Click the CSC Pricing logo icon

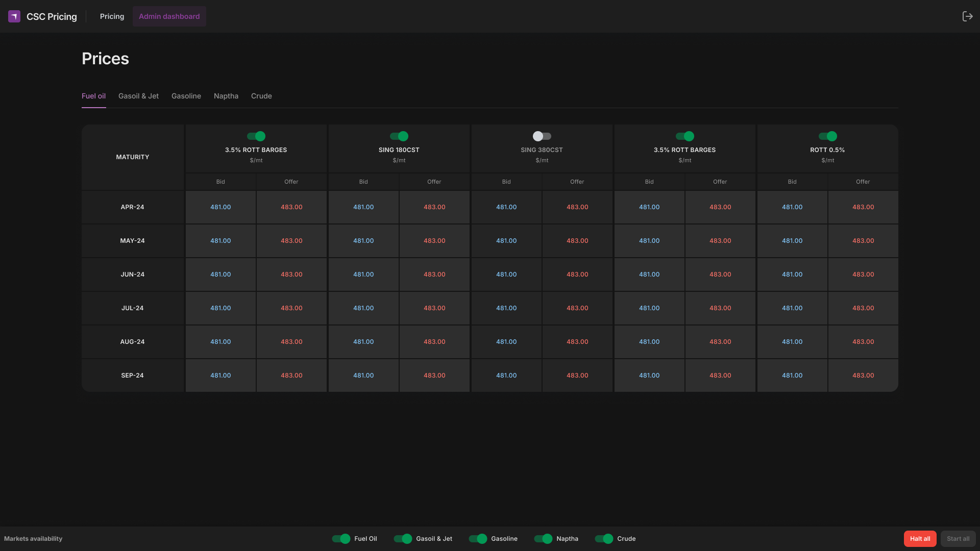[x=14, y=16]
